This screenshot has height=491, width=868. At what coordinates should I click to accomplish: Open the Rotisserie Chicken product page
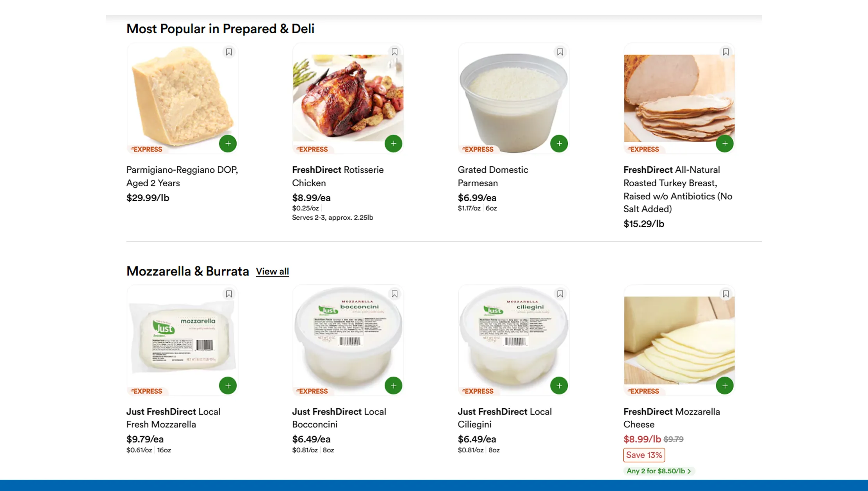click(348, 98)
